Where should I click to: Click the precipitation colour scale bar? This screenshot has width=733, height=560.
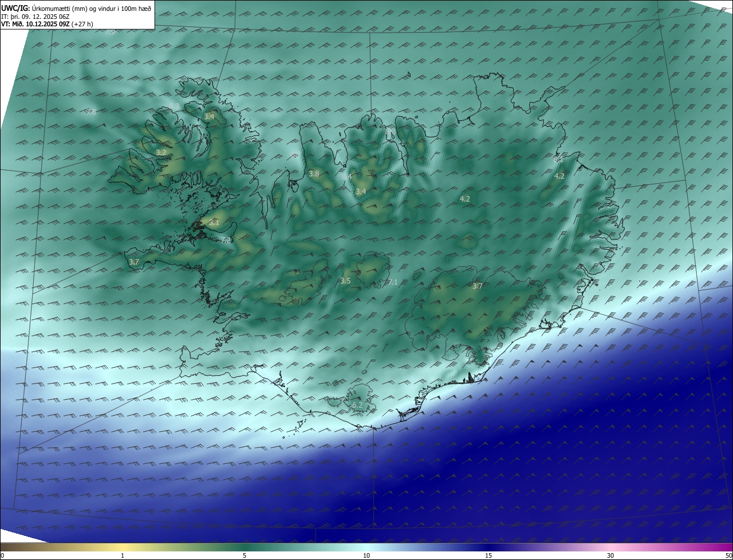pyautogui.click(x=366, y=547)
